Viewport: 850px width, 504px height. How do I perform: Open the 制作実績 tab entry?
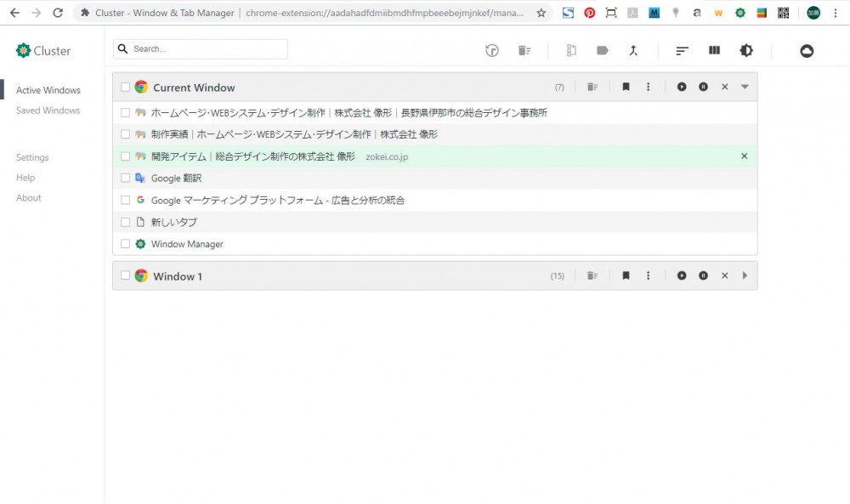click(294, 134)
